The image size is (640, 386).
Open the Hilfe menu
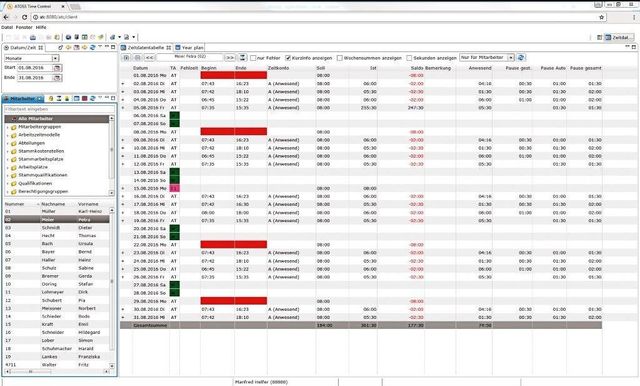coord(41,27)
